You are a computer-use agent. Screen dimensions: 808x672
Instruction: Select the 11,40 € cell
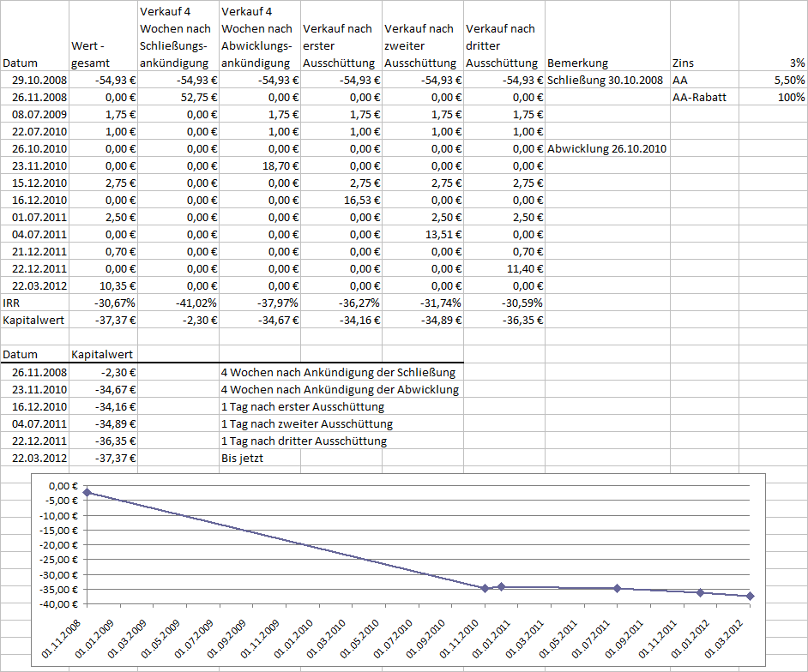coord(504,268)
